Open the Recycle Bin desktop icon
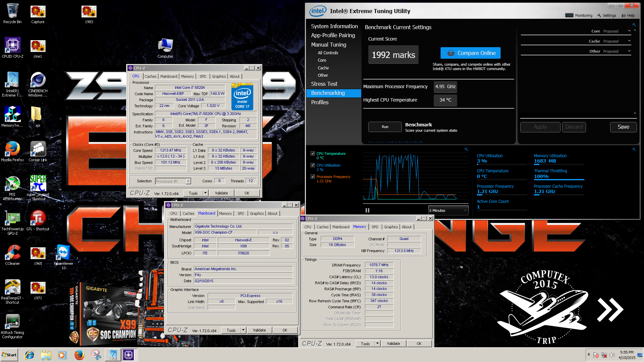 12,13
